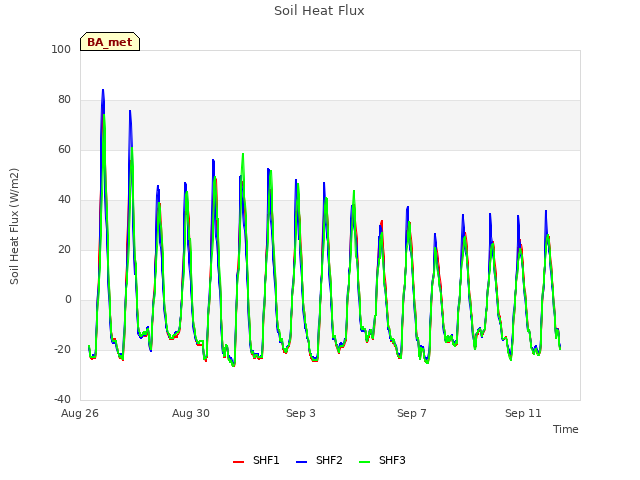Toggle the SHF3 series in legend
The image size is (640, 480).
pyautogui.click(x=382, y=460)
